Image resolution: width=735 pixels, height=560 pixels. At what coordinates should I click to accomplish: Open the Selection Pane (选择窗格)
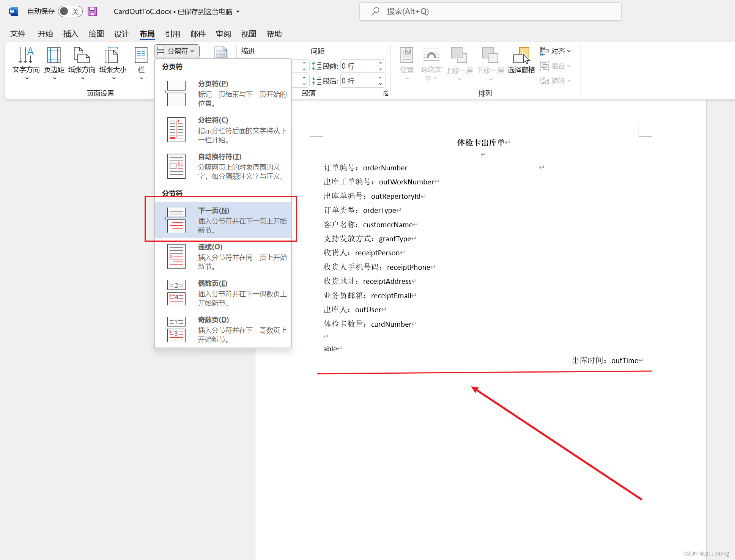point(521,60)
